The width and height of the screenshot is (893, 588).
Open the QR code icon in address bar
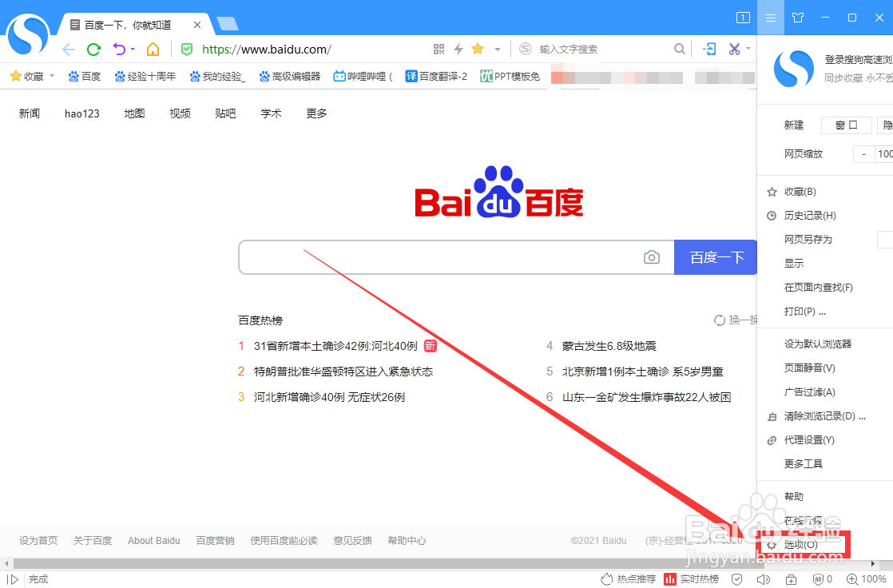(x=439, y=49)
